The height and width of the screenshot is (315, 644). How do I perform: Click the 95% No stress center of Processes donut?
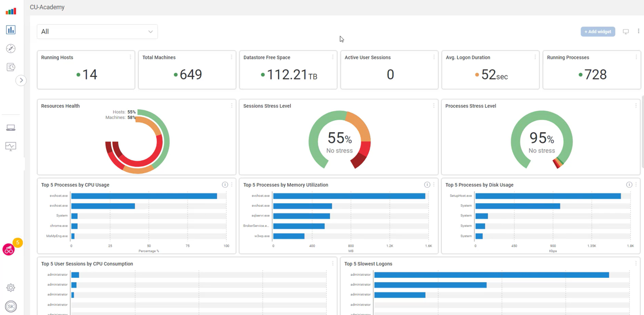pyautogui.click(x=542, y=141)
